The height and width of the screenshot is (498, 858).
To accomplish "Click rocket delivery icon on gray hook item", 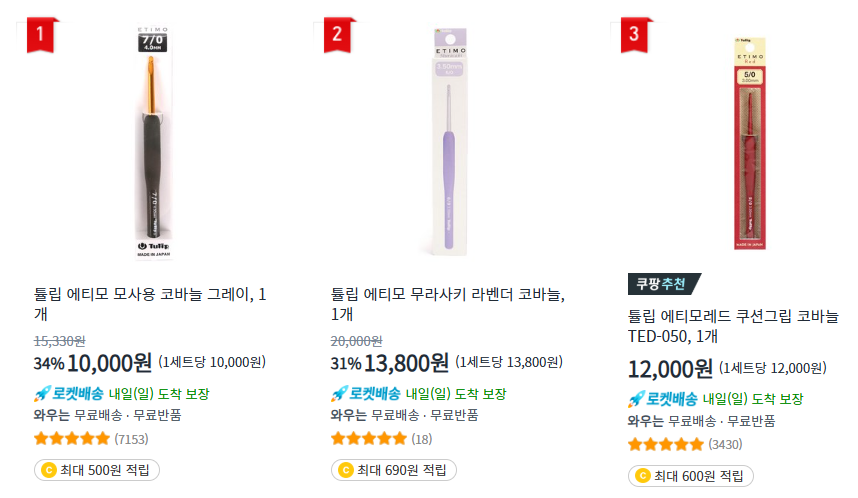I will (41, 394).
